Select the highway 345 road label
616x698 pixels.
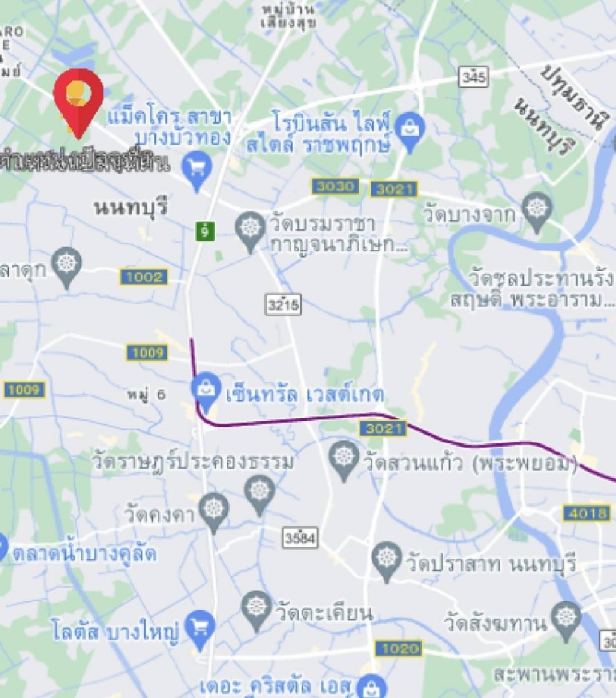pyautogui.click(x=474, y=77)
